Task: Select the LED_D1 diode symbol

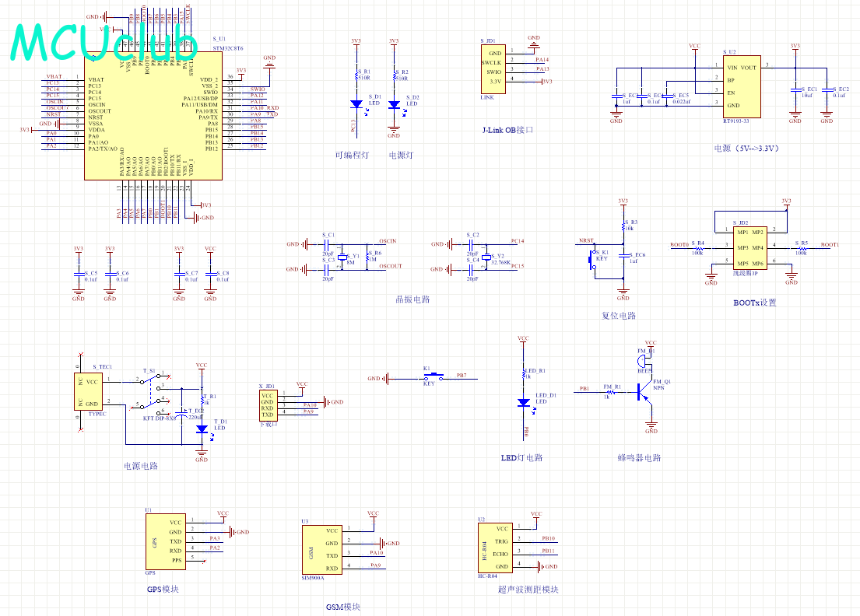Action: click(x=525, y=403)
